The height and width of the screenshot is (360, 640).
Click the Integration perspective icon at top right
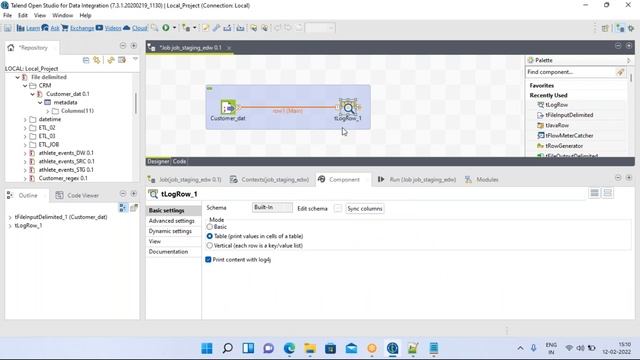pos(620,28)
